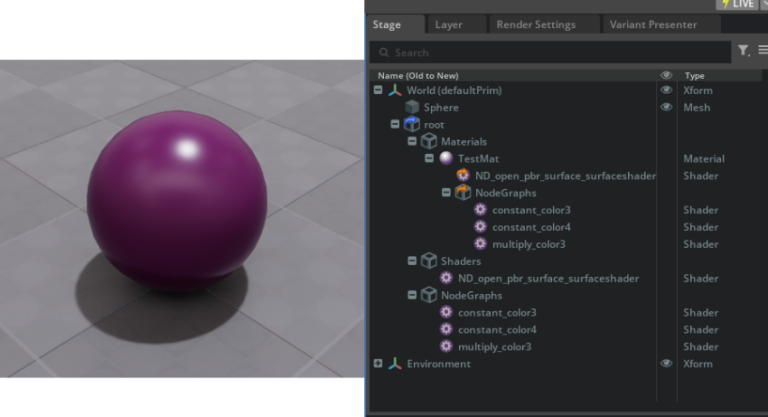The height and width of the screenshot is (417, 768).
Task: Click the root prim icon
Action: point(411,124)
